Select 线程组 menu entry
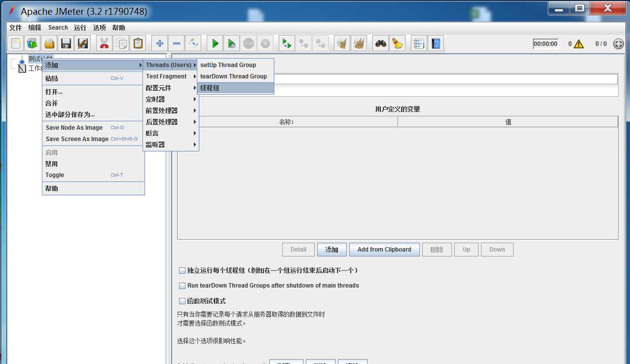Screen dimensions: 630x364 tap(235, 88)
